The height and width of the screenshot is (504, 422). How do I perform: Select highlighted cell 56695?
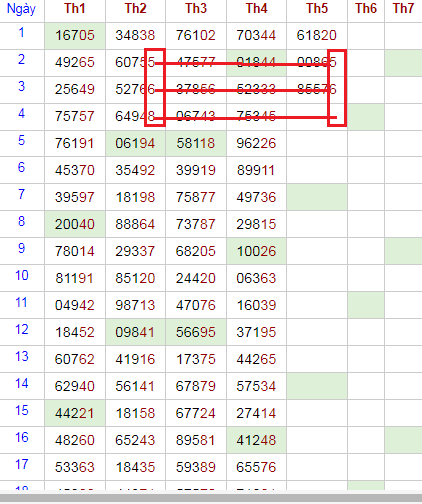coord(196,333)
